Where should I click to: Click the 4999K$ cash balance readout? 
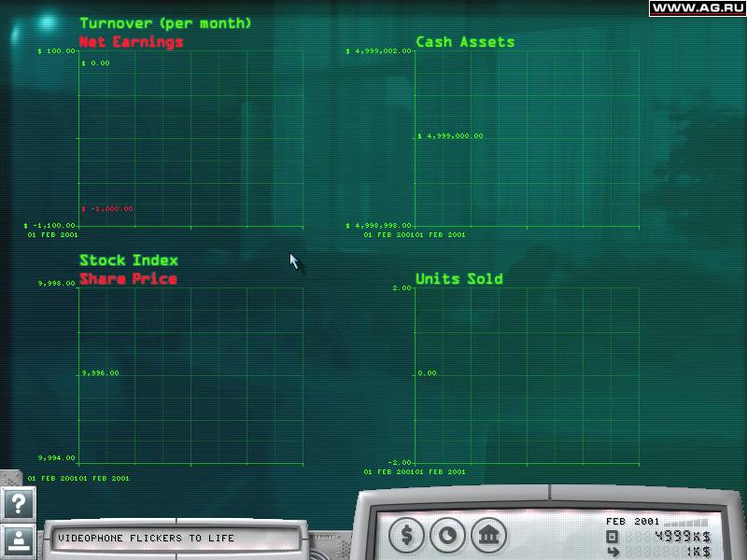click(683, 537)
